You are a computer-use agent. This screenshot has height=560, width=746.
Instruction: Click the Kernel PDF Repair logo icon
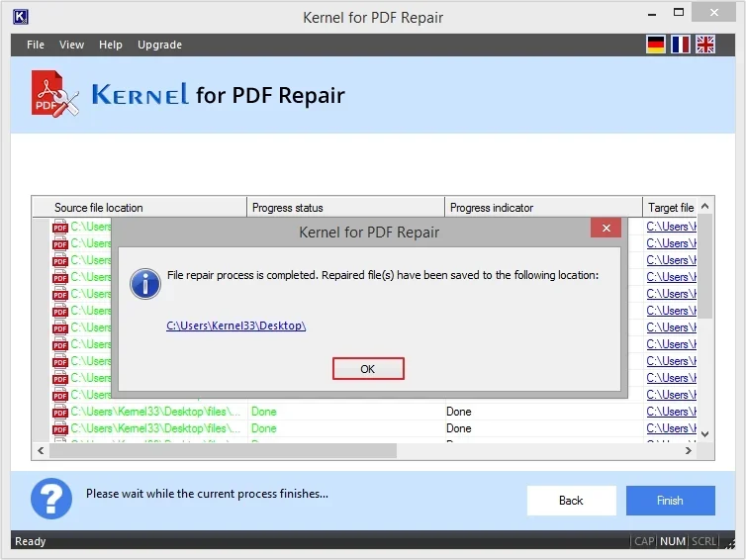(x=54, y=94)
